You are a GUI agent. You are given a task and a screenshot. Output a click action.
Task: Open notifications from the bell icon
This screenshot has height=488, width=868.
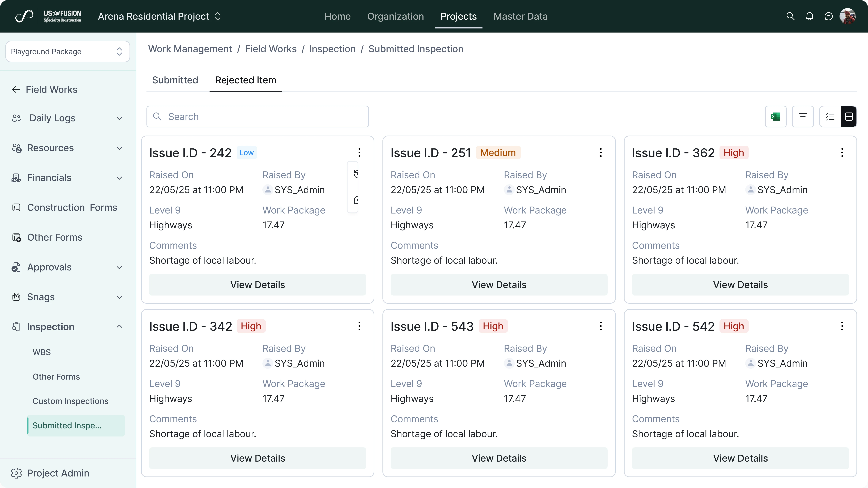tap(809, 16)
